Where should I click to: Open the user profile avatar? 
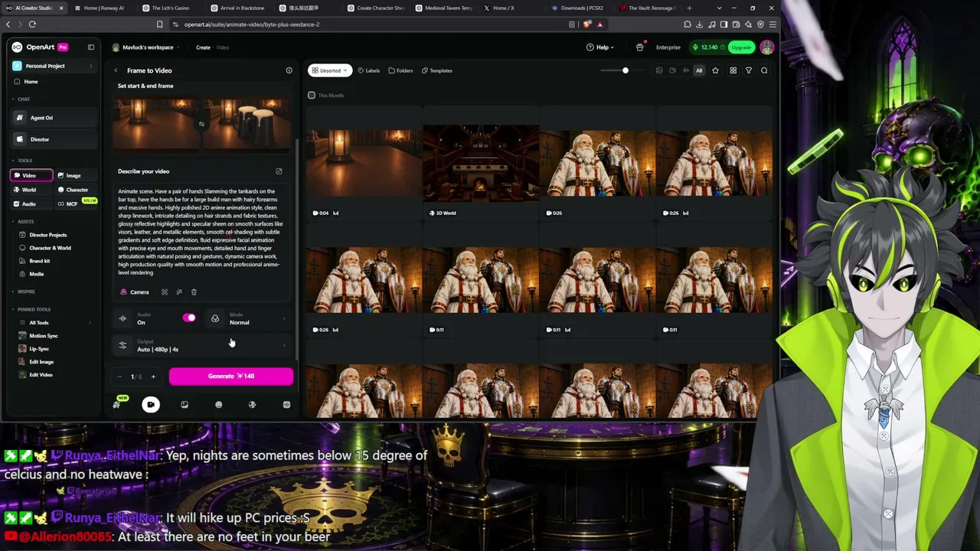tap(767, 47)
